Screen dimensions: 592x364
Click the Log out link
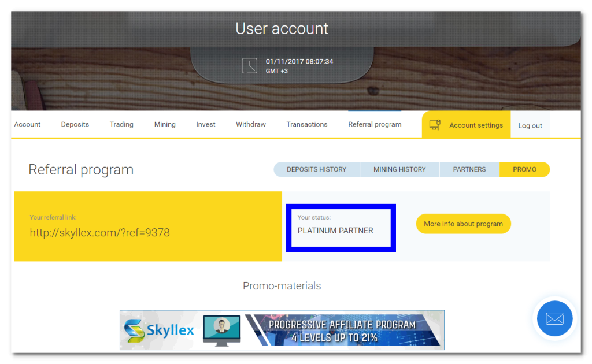point(530,125)
